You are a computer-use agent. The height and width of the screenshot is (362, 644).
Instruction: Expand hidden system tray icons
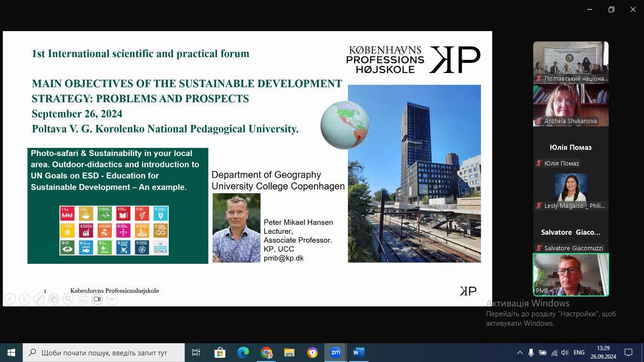[520, 353]
